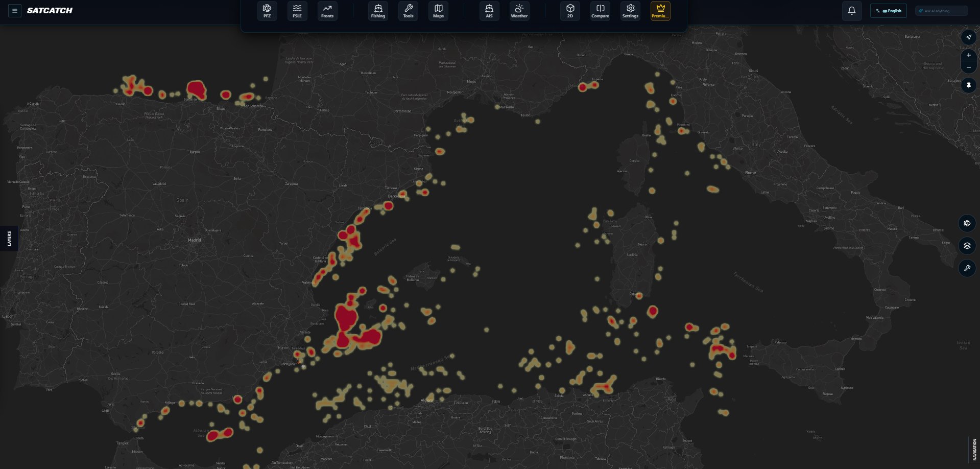Open the hamburger main menu
The width and height of the screenshot is (980, 469).
[x=15, y=10]
